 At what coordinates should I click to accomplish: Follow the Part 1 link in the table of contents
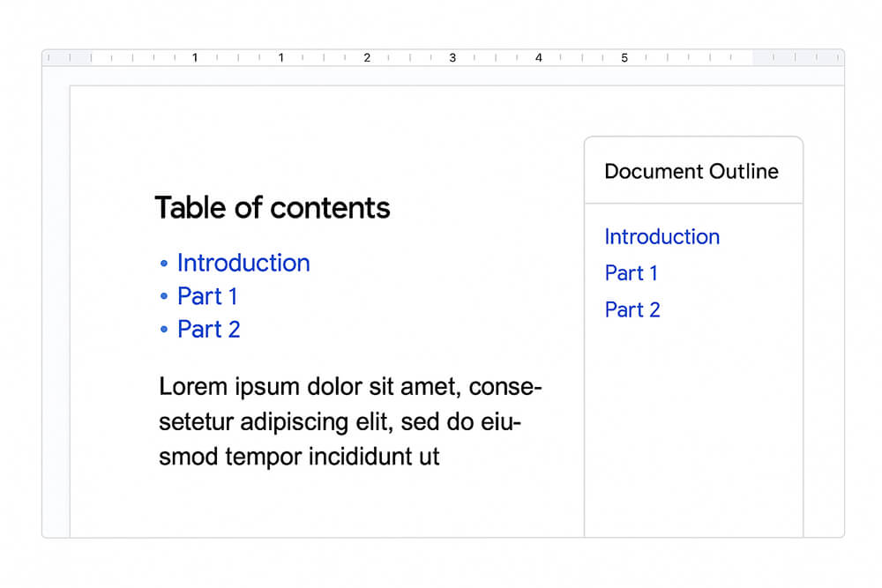207,296
